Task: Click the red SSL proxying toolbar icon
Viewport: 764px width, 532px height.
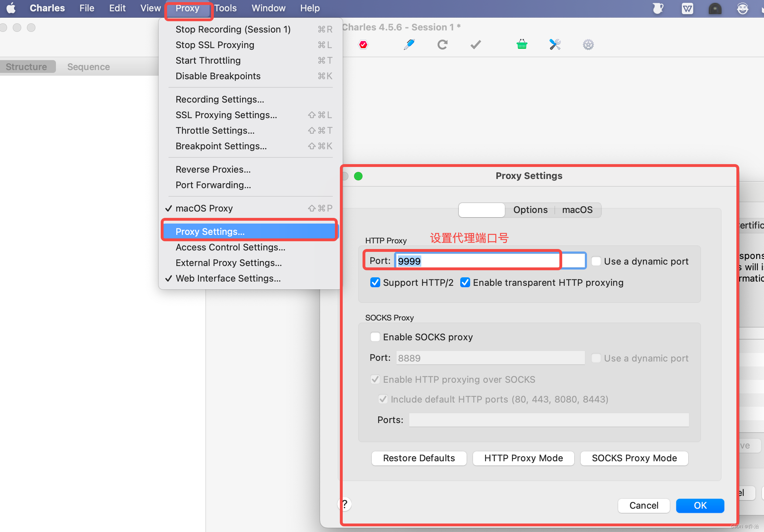Action: (363, 45)
